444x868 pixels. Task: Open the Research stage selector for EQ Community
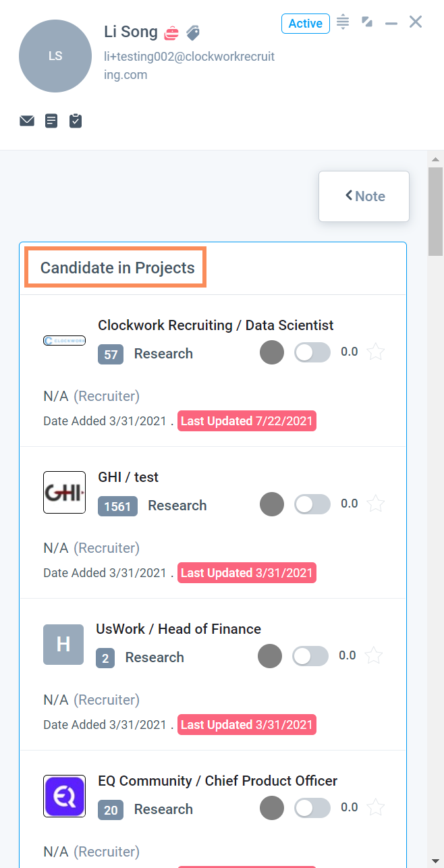click(x=163, y=809)
